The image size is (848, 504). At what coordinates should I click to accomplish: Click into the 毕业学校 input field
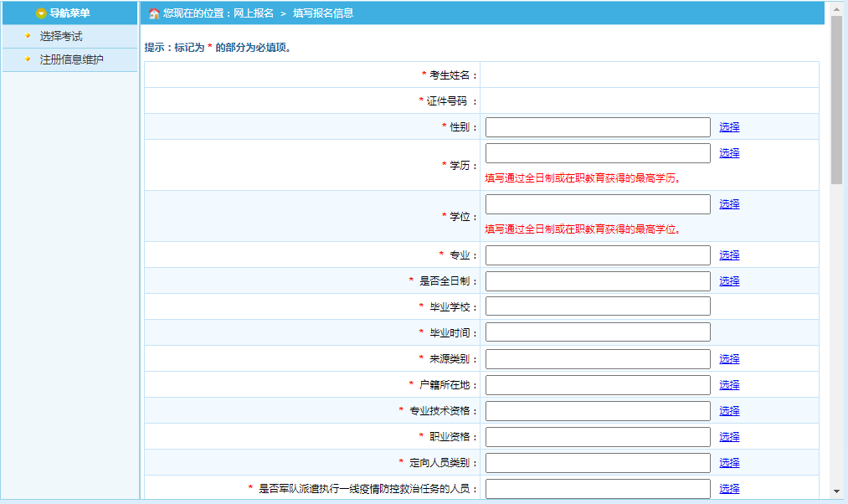coord(597,306)
